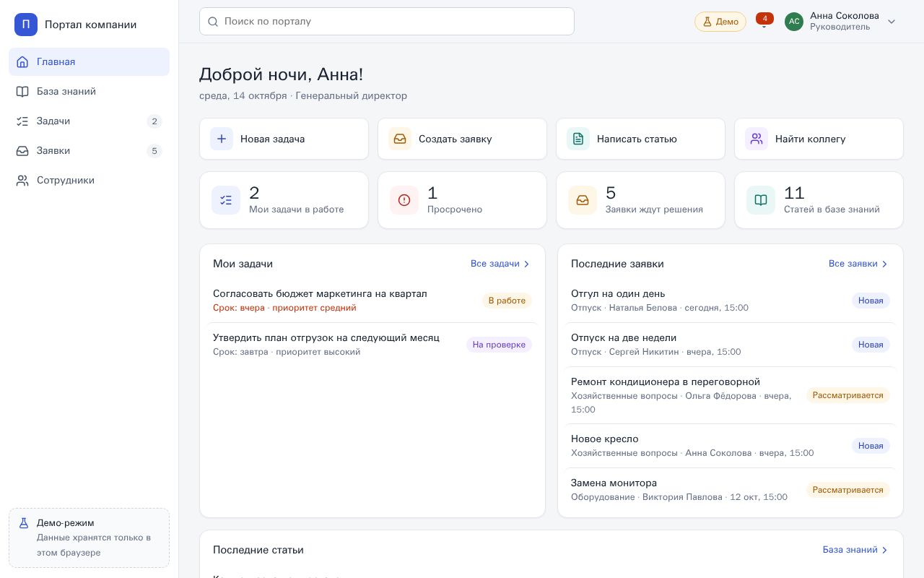
Task: Click the inbox icon beside Заявки in sidebar
Action: pos(22,151)
